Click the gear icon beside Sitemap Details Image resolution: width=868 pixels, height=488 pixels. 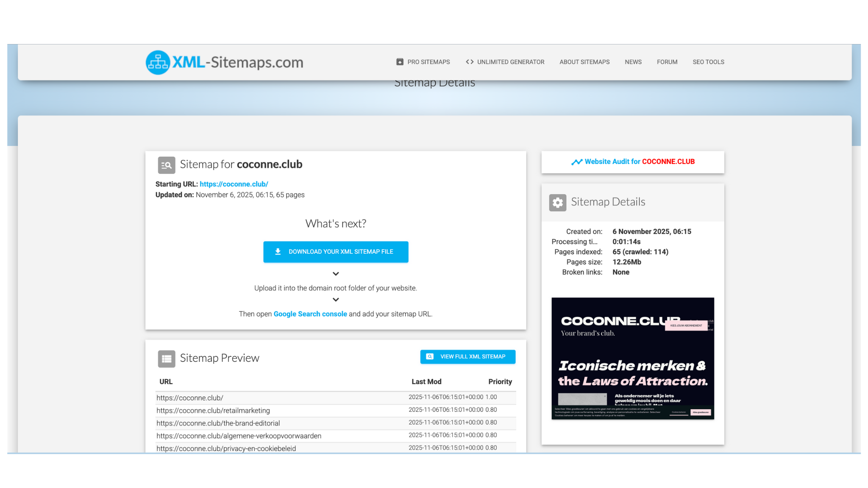pos(558,202)
